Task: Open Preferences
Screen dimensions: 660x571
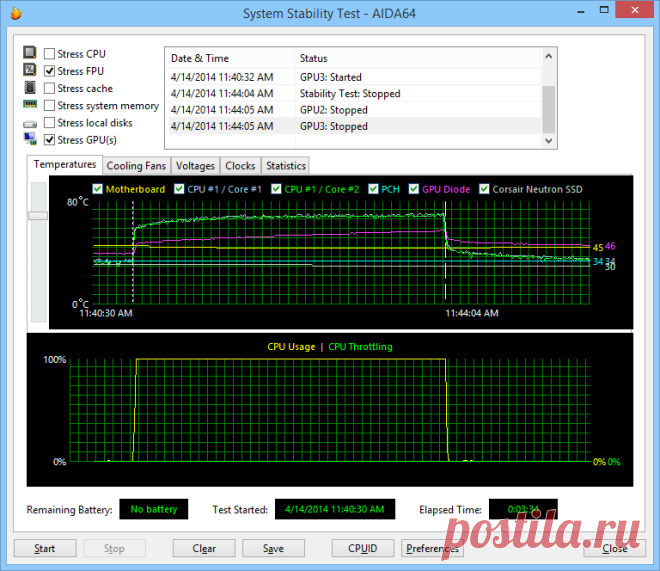Action: tap(432, 548)
